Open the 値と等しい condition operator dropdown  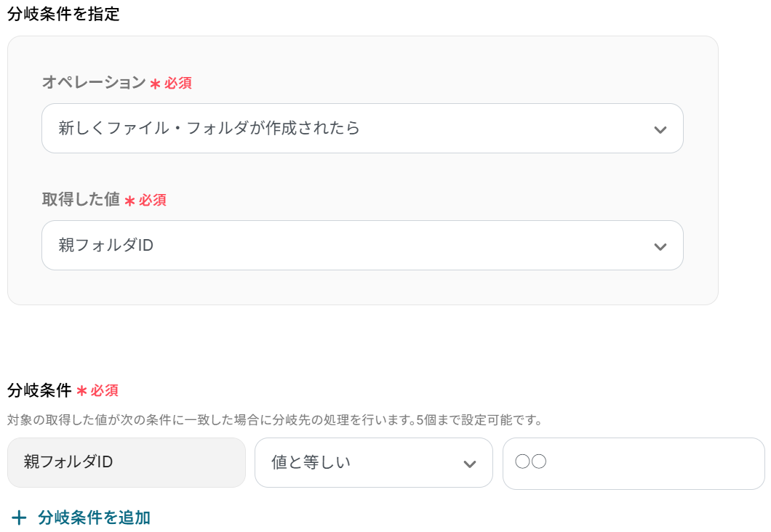[x=364, y=462]
